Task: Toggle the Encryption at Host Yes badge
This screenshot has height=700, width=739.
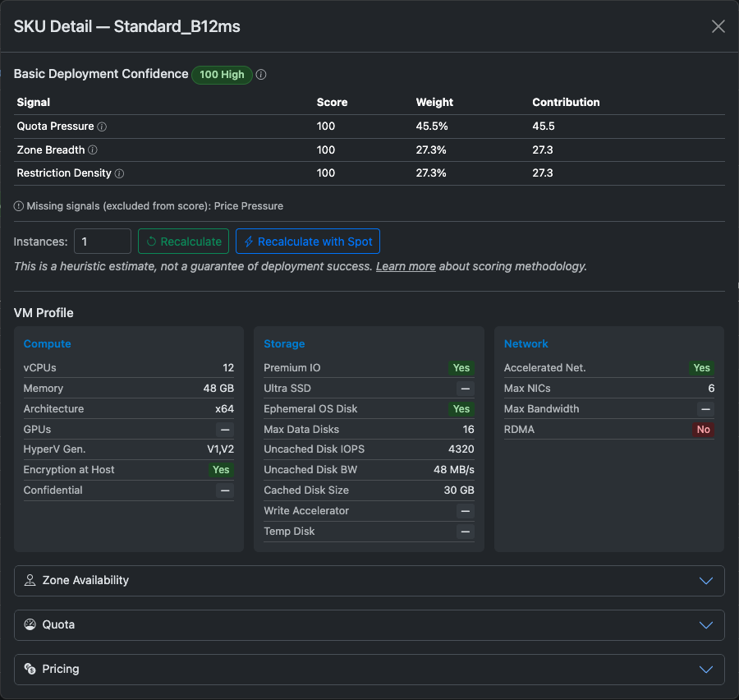Action: click(220, 470)
